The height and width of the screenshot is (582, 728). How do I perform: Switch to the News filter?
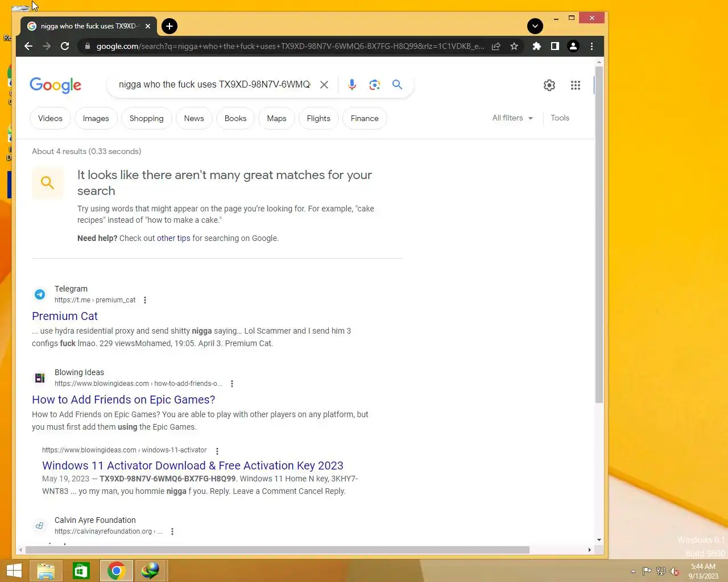194,118
